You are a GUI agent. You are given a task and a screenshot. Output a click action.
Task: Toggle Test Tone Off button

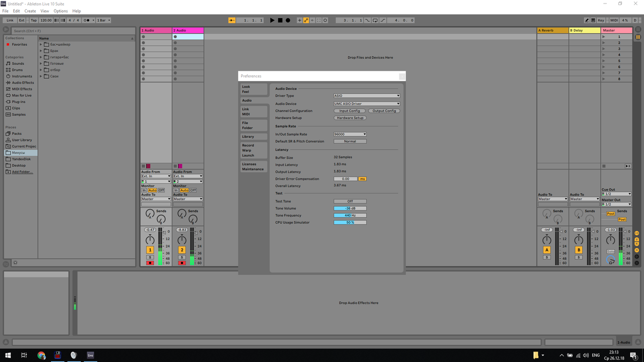[350, 201]
